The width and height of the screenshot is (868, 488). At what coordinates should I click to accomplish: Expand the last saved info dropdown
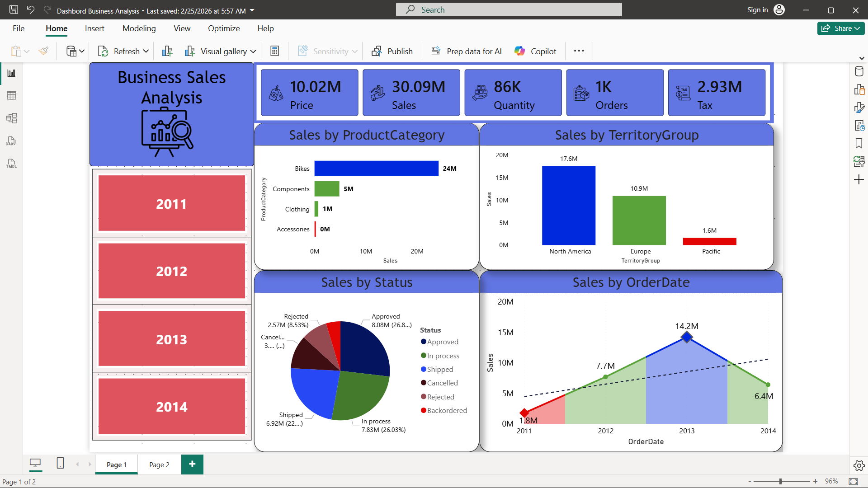click(252, 10)
